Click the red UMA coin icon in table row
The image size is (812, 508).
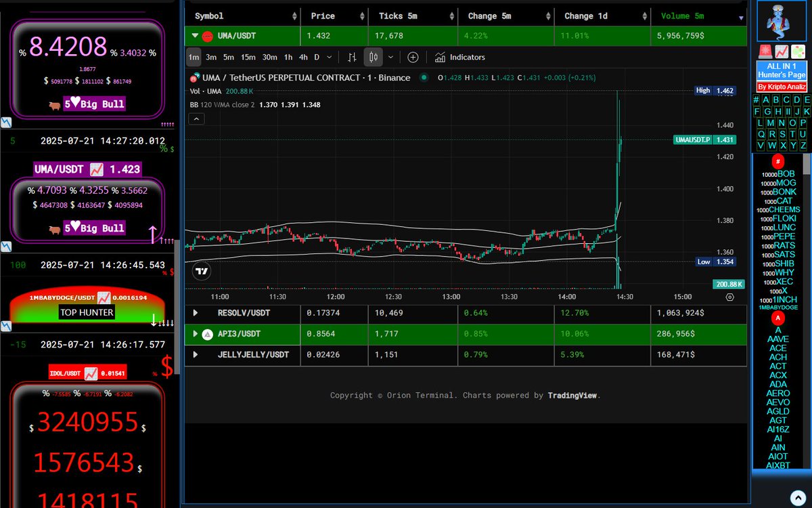click(208, 36)
